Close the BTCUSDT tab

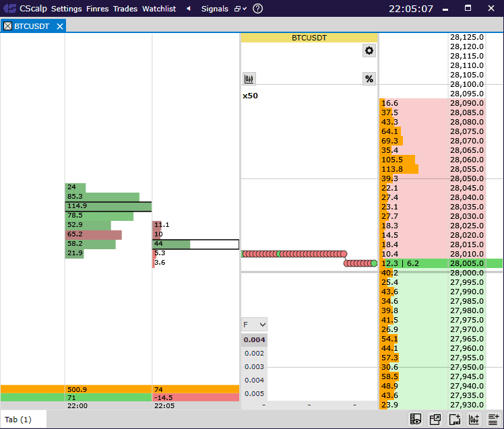point(60,26)
